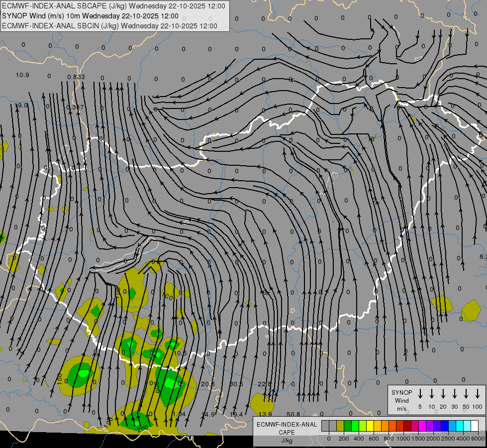Click the map value '14.9'

208,415
